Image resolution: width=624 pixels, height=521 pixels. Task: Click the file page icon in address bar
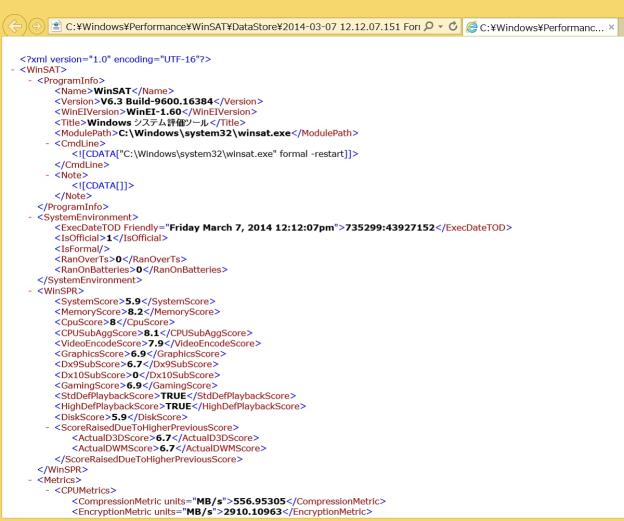56,26
